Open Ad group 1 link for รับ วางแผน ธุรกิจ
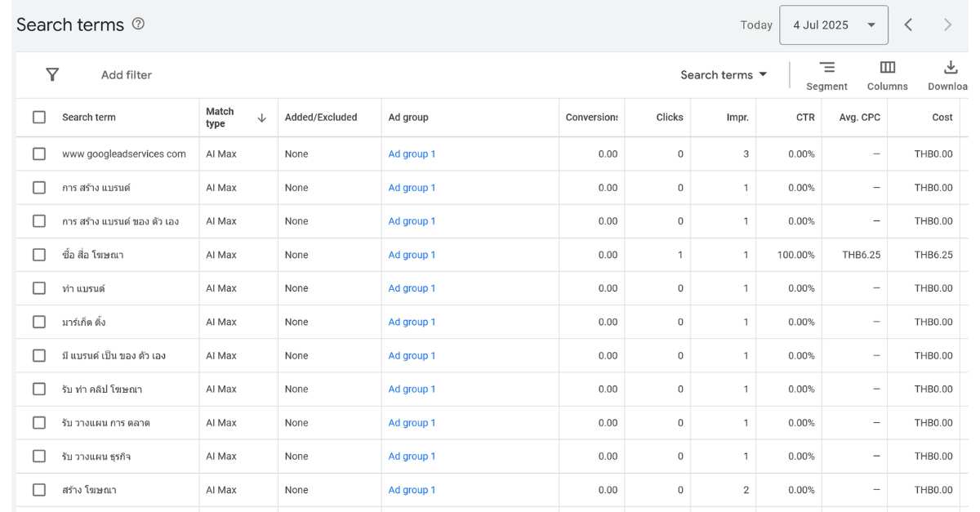This screenshot has height=512, width=980. (x=412, y=456)
